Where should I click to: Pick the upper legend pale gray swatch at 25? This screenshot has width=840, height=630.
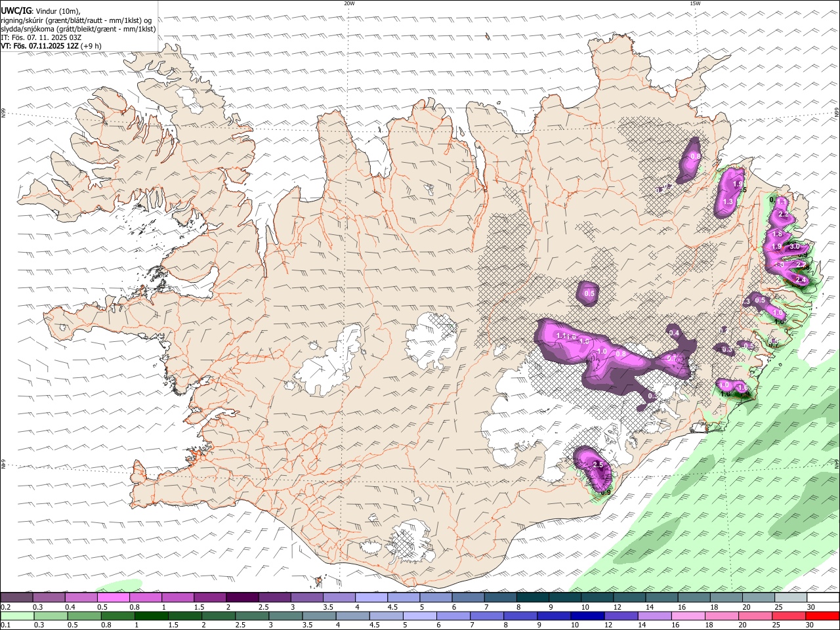791,597
